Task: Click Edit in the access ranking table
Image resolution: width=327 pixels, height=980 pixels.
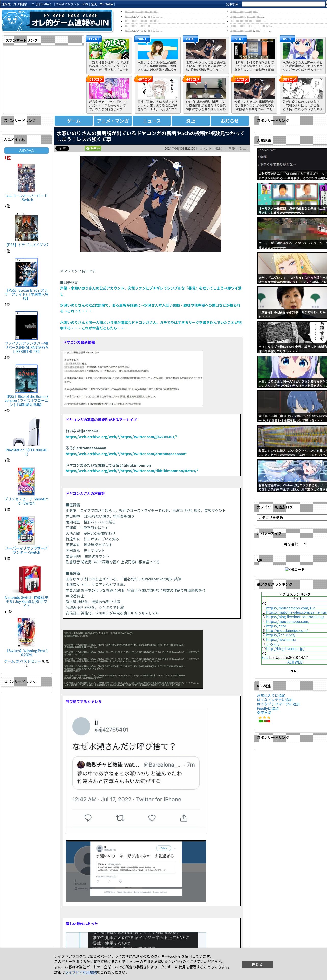Action: [x=265, y=657]
